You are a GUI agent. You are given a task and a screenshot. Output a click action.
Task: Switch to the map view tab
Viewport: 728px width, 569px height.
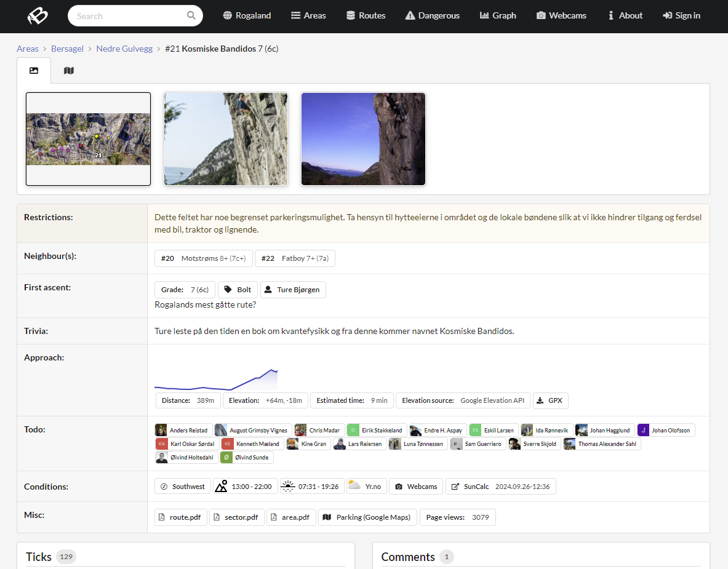coord(69,71)
